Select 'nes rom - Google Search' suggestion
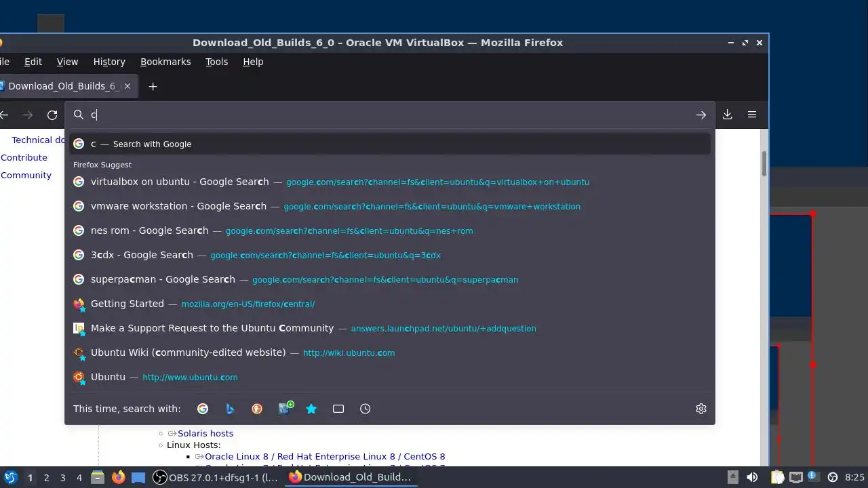 (390, 230)
